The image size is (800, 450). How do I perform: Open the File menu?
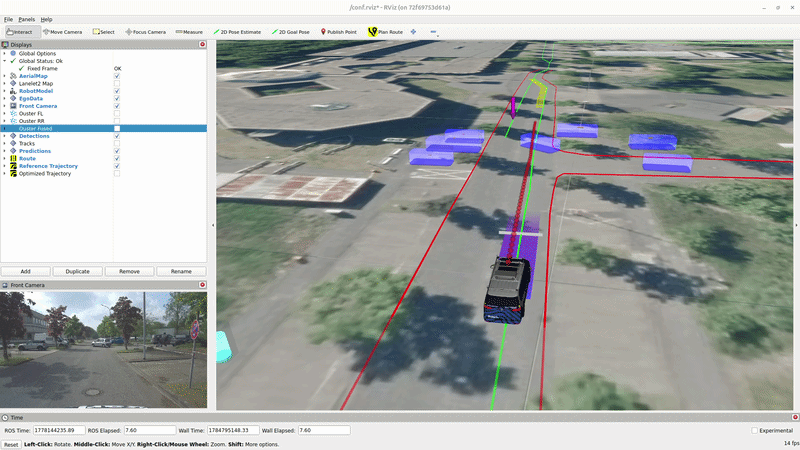8,19
